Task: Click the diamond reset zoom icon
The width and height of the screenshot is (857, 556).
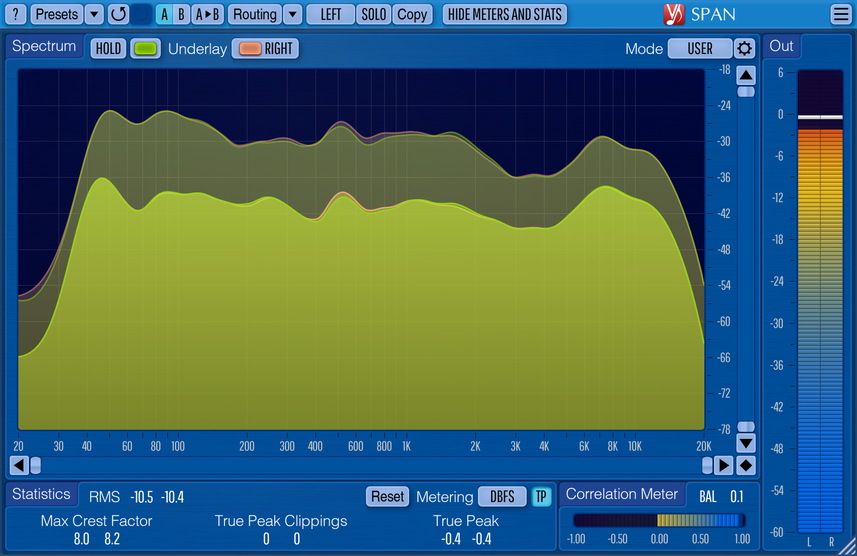Action: [746, 465]
